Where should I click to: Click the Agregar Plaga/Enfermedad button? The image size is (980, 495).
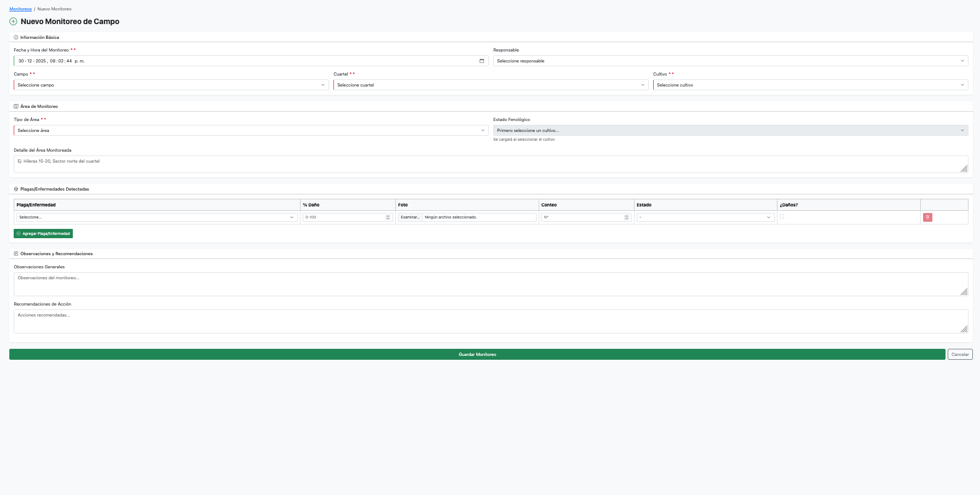(x=43, y=233)
